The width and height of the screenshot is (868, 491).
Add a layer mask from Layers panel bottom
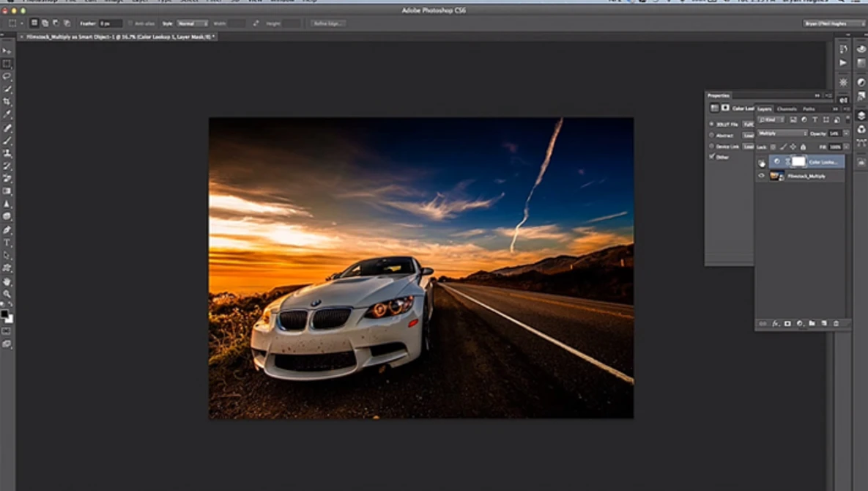(787, 323)
